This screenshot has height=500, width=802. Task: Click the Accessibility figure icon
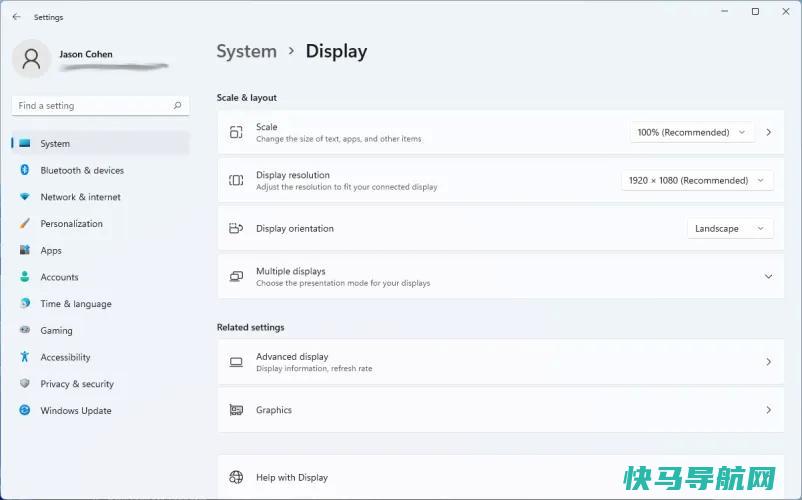coord(25,356)
